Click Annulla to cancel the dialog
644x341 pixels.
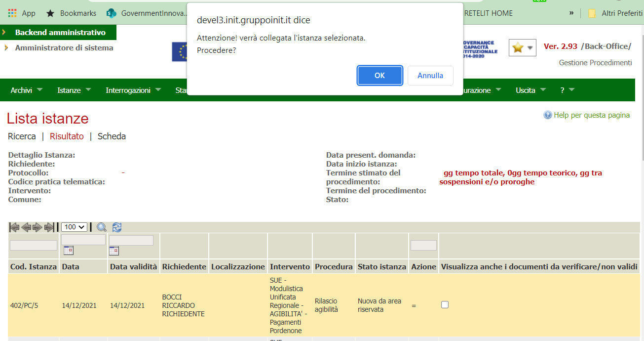[430, 76]
